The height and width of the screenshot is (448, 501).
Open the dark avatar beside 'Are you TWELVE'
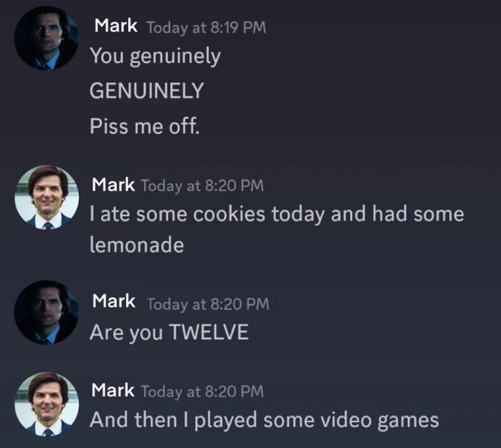point(47,312)
